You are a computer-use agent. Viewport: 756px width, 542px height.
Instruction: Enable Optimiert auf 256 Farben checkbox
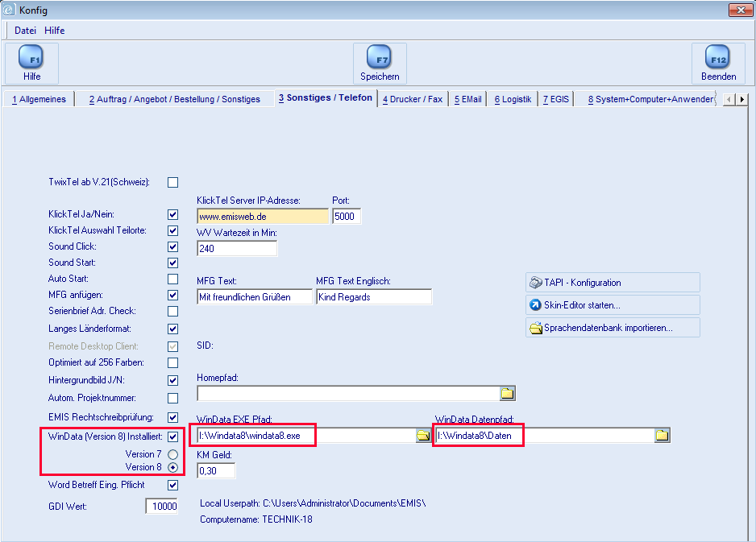tap(172, 362)
